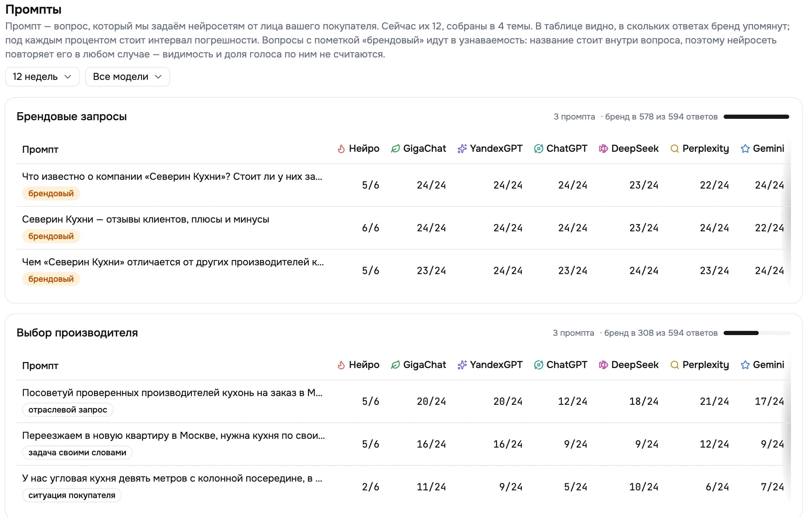Click the "брендовый" tag under "Что известно о компании"
Viewport: 812px width, 517px height.
51,193
